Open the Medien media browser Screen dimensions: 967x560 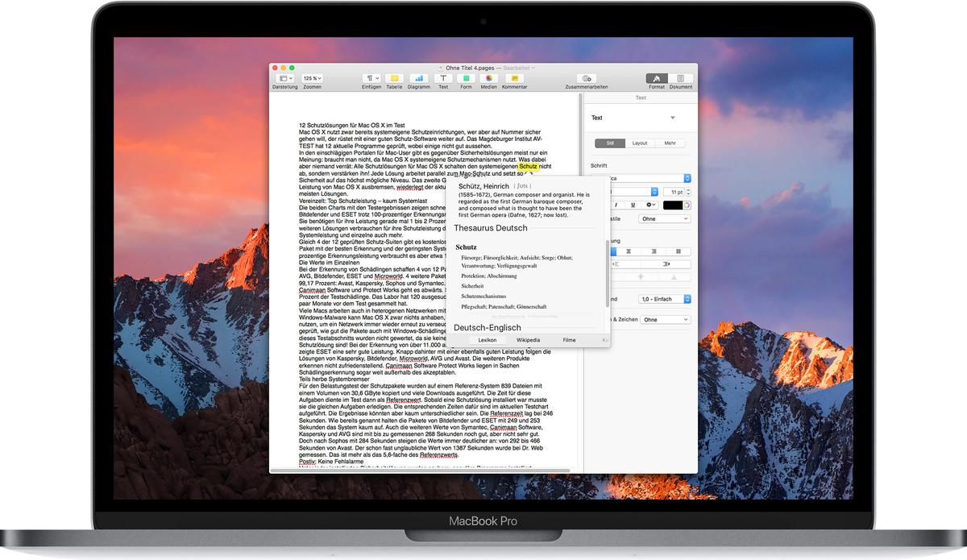pos(489,78)
